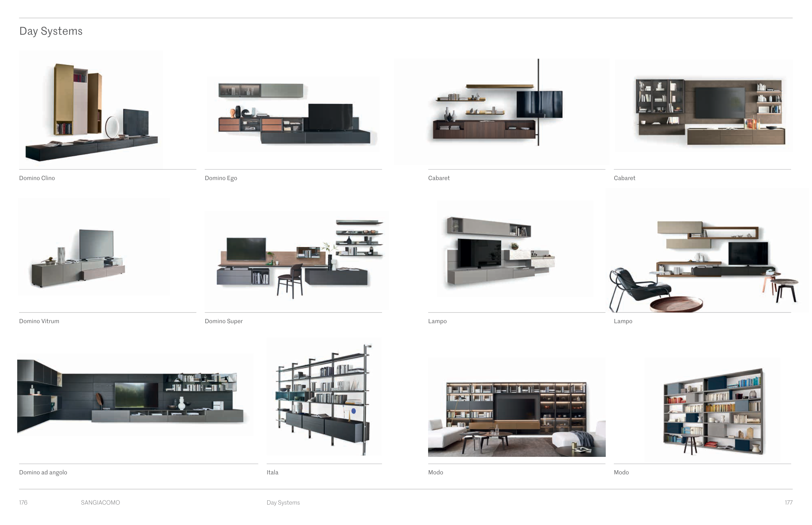Open the grey Lampo wall unit image
Screen dimensions: 812x525
coord(515,249)
